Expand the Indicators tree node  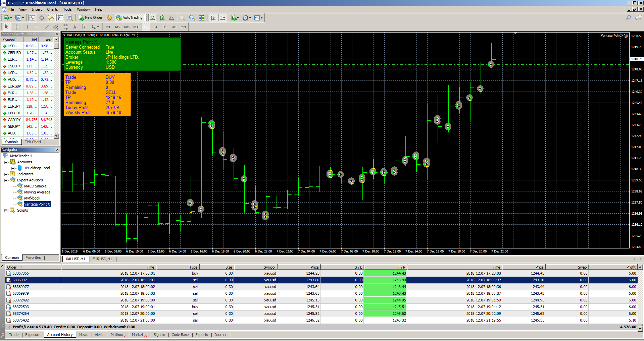click(6, 174)
